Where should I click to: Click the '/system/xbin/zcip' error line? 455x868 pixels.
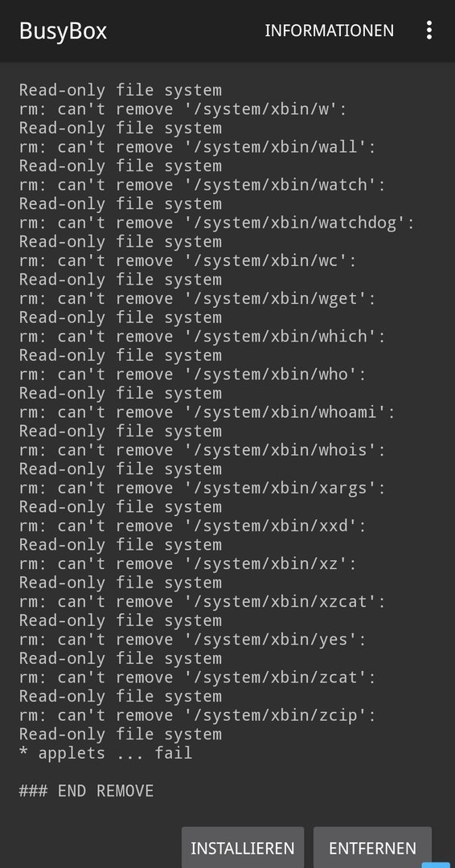click(x=198, y=715)
